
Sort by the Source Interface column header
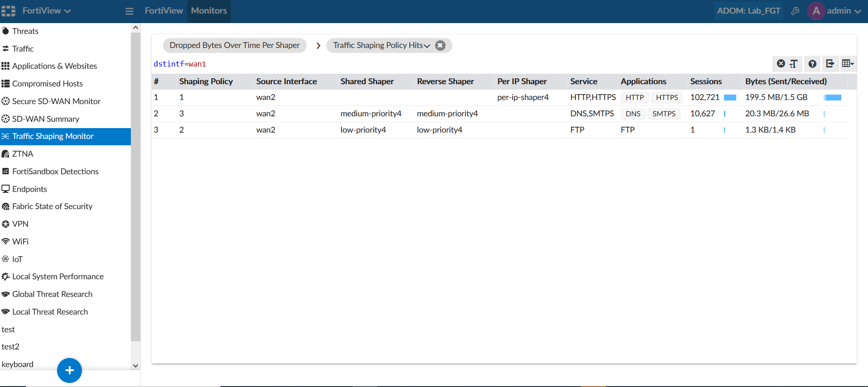(x=287, y=81)
